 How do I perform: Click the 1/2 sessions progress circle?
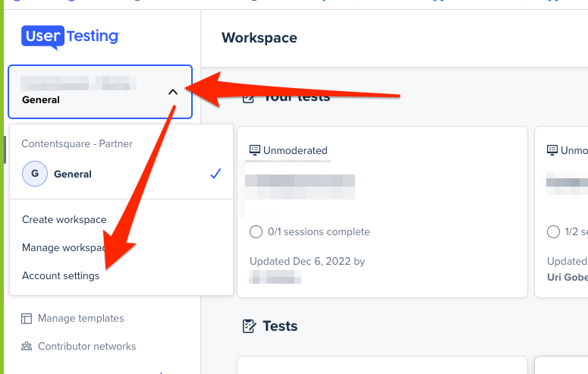[x=553, y=232]
